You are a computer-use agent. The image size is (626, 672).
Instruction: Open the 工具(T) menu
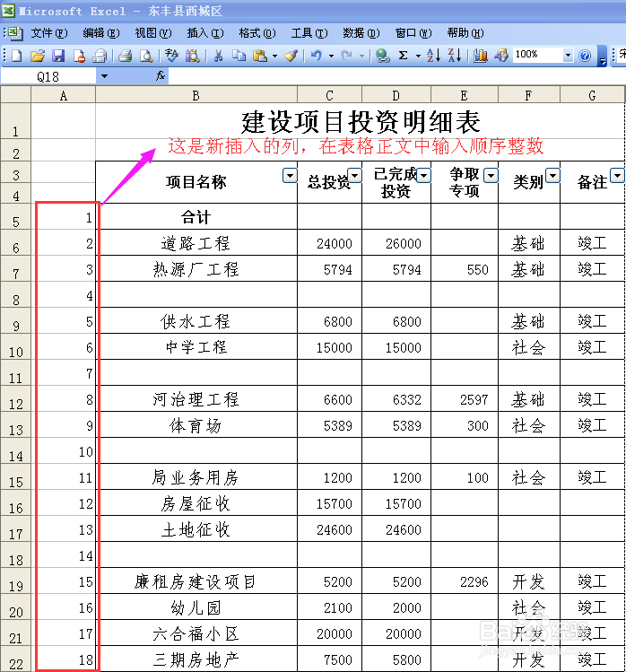pos(309,33)
